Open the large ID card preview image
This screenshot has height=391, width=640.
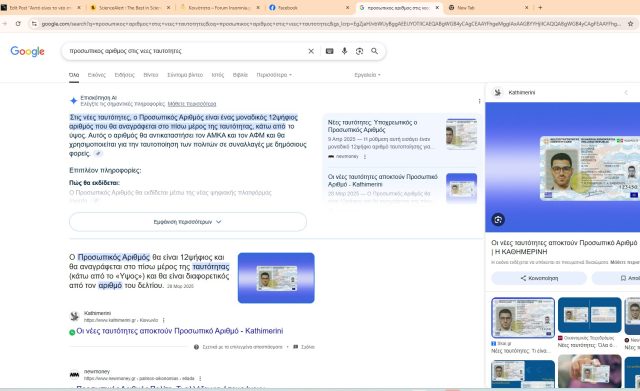(x=562, y=167)
